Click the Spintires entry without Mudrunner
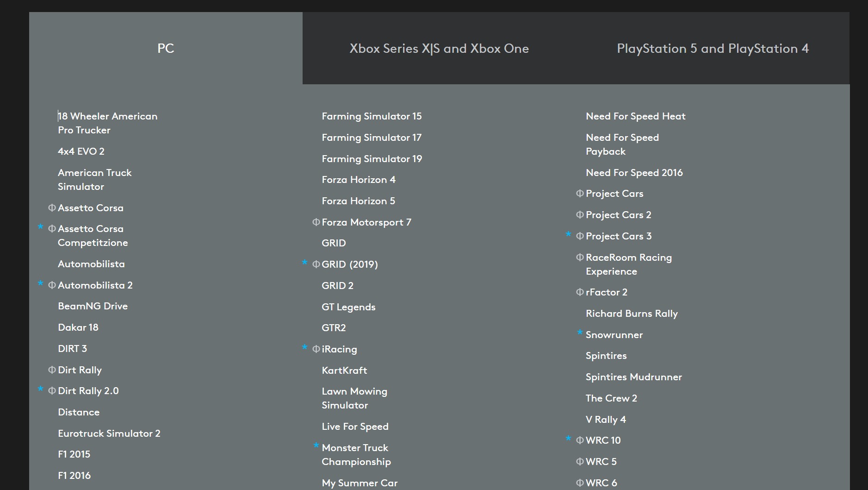Screen dimensions: 868x490 606,356
